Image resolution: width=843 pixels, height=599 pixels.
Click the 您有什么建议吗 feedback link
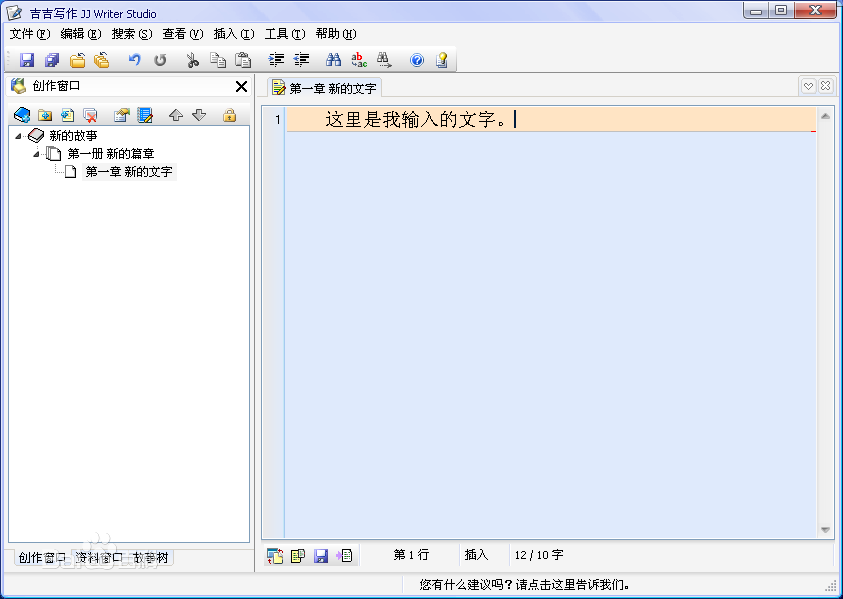pyautogui.click(x=524, y=584)
